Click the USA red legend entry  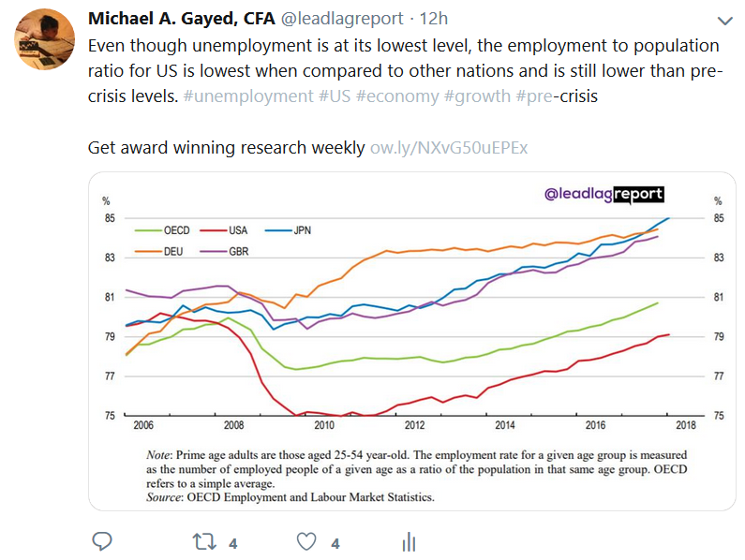click(231, 228)
